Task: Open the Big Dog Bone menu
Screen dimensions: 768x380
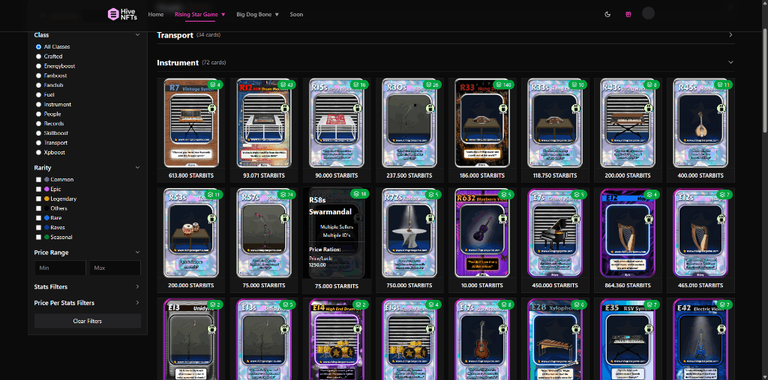Action: pos(258,14)
